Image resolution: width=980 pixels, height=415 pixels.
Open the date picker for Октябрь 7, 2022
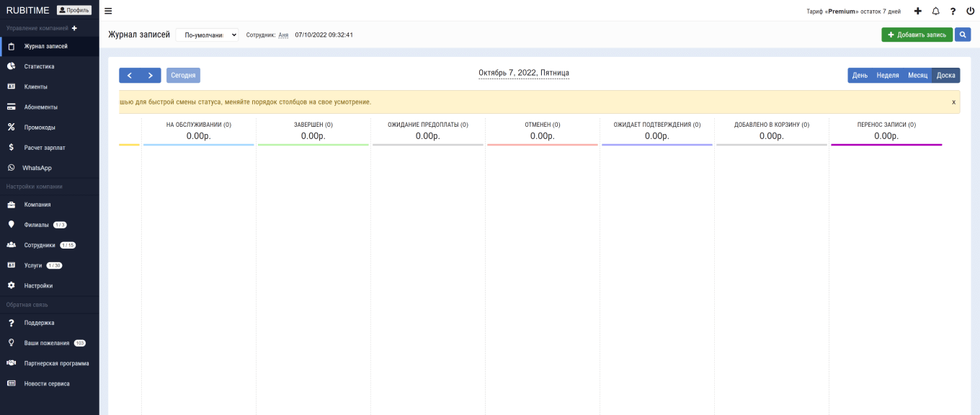[524, 73]
